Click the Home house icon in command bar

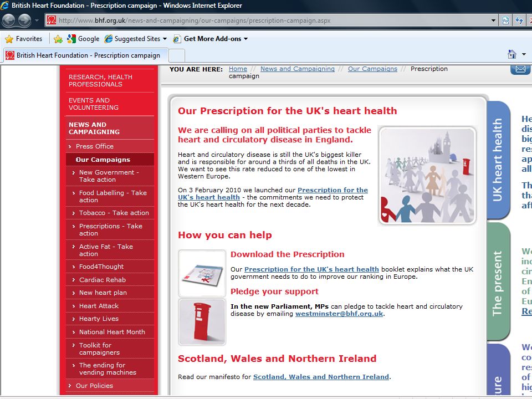click(x=511, y=54)
